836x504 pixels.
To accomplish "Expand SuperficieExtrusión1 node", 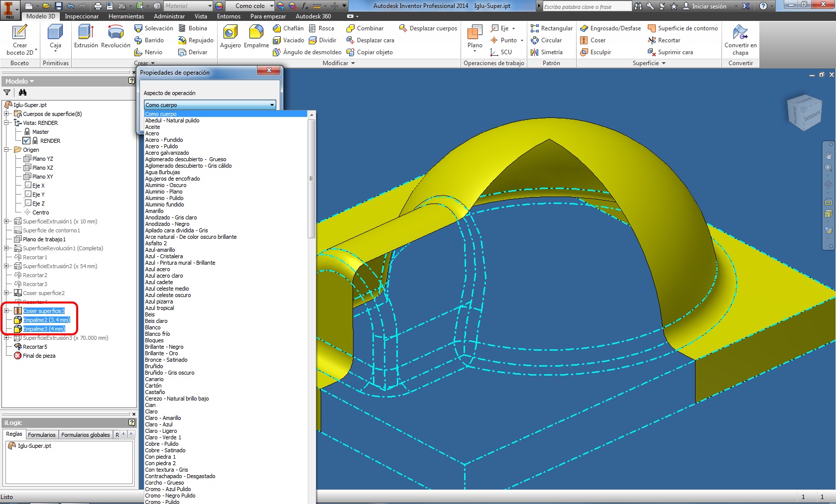I will tap(6, 221).
